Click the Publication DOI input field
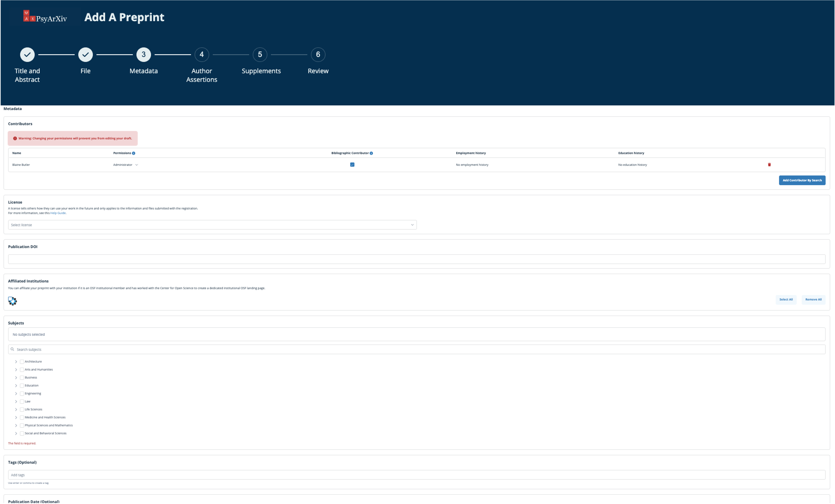835x504 pixels. [416, 259]
